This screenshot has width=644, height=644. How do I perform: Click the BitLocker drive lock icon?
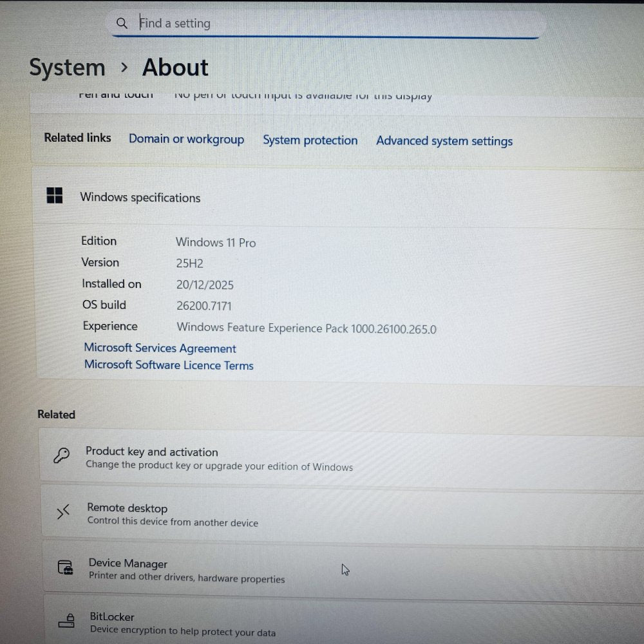66,621
